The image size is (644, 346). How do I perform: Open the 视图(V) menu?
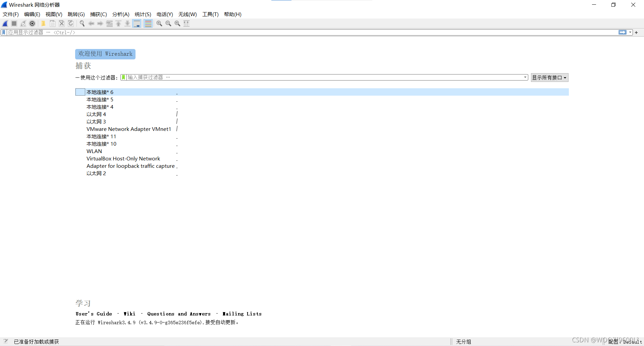tap(54, 14)
